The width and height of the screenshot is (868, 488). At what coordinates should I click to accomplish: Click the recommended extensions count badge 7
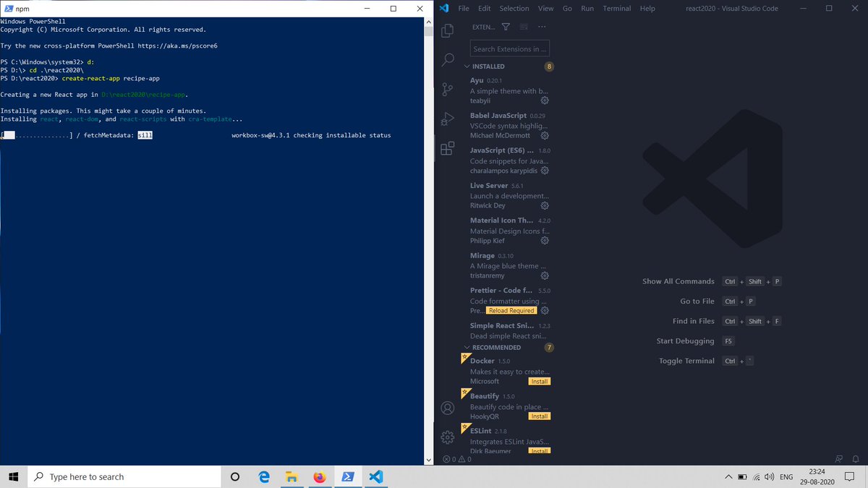pyautogui.click(x=550, y=348)
